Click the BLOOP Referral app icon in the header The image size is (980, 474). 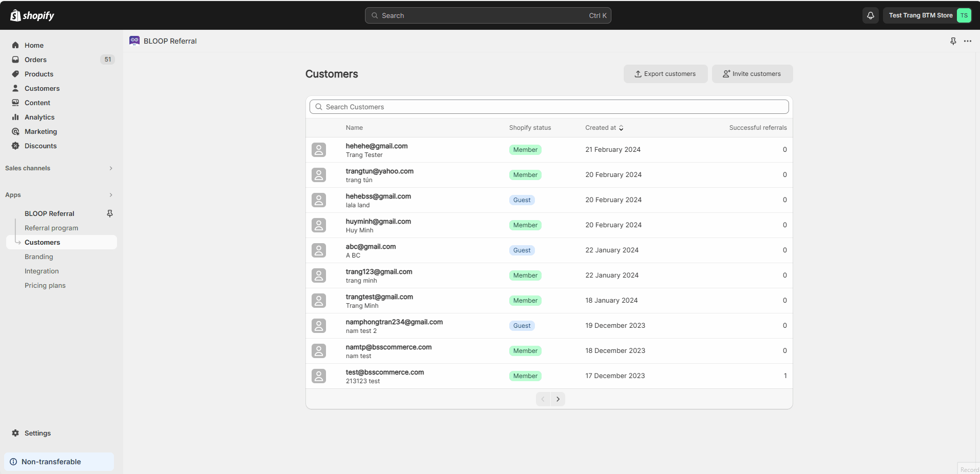click(x=134, y=41)
